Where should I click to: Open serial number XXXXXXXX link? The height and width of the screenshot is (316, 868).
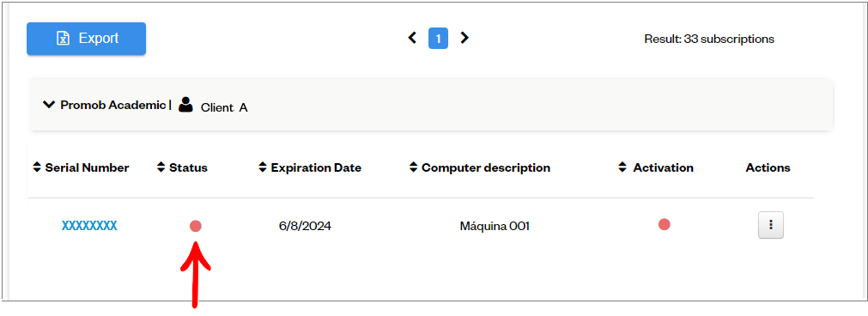pos(89,226)
